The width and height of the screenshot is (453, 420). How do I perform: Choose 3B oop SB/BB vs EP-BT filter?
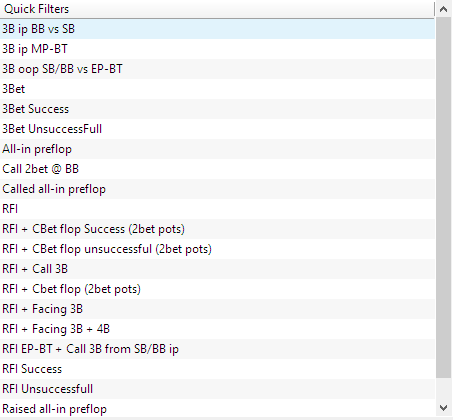pos(217,69)
